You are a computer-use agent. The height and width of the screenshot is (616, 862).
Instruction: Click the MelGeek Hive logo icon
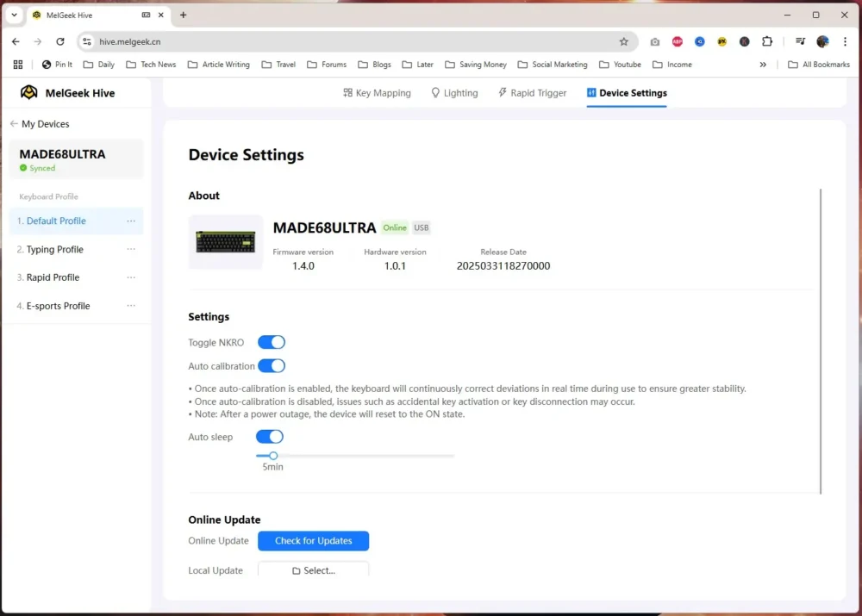(x=29, y=92)
